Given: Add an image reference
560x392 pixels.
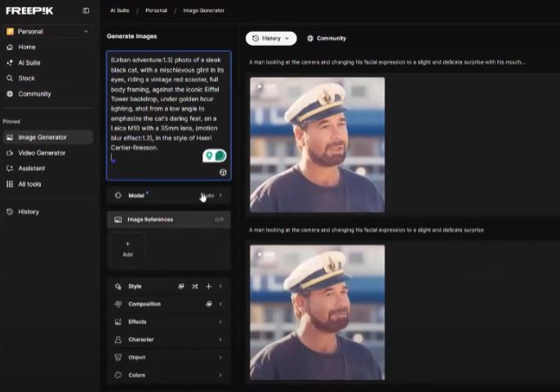Looking at the screenshot, I should point(127,248).
